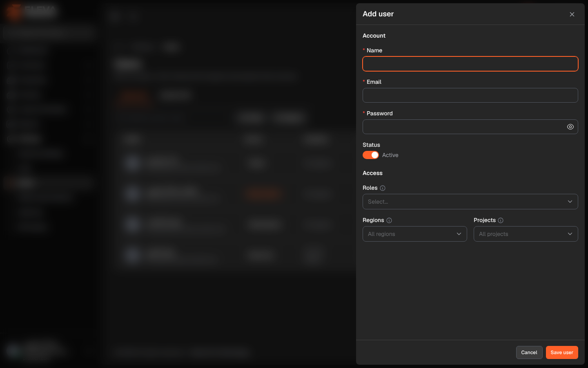Show password using the eye icon
The width and height of the screenshot is (588, 368).
(x=570, y=127)
